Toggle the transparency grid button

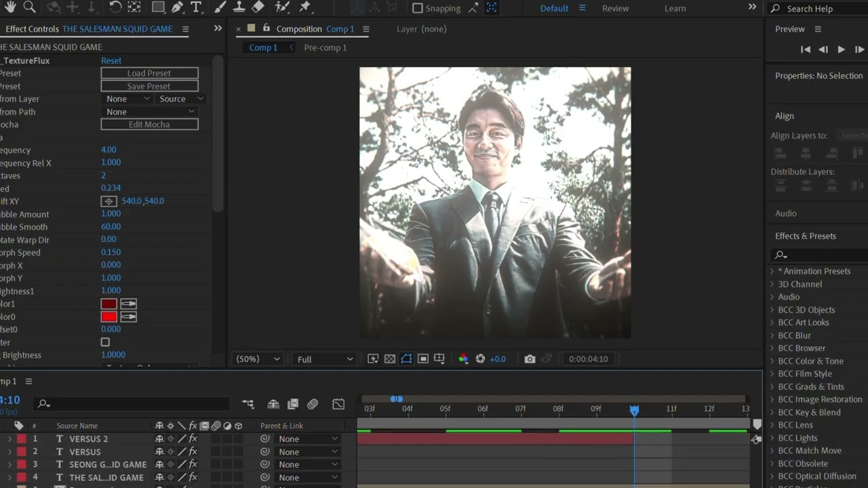pyautogui.click(x=390, y=359)
